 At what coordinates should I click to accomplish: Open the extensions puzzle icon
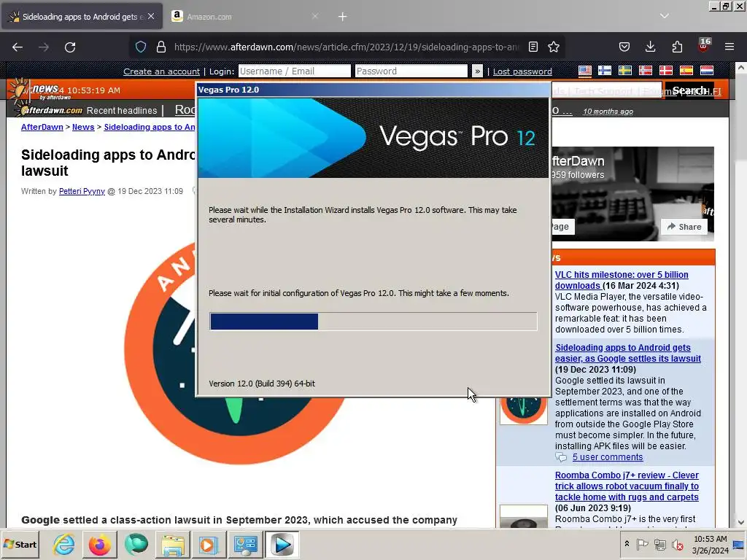click(677, 47)
